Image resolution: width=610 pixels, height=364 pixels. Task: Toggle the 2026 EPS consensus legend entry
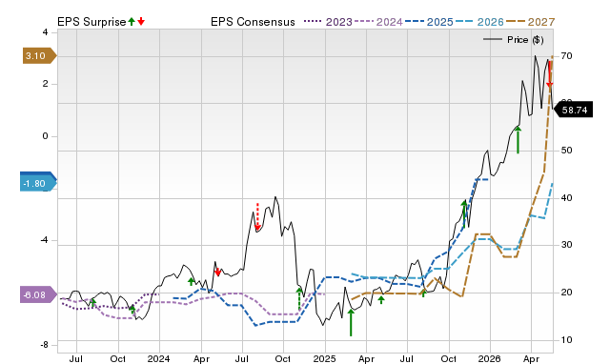(479, 22)
